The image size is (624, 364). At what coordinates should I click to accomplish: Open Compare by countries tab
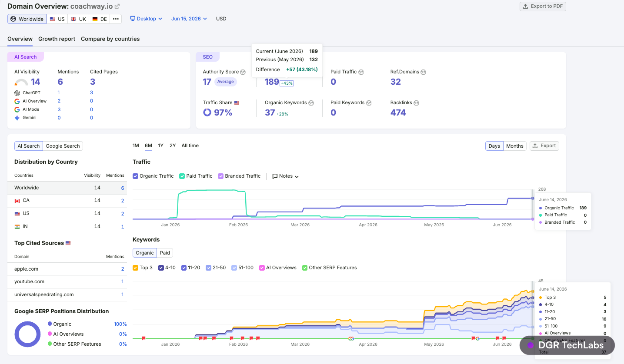[x=110, y=39]
